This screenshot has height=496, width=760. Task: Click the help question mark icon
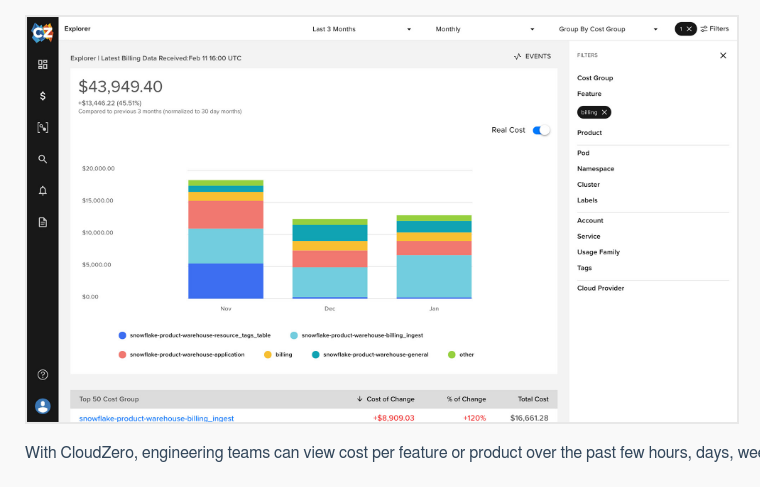pos(43,375)
